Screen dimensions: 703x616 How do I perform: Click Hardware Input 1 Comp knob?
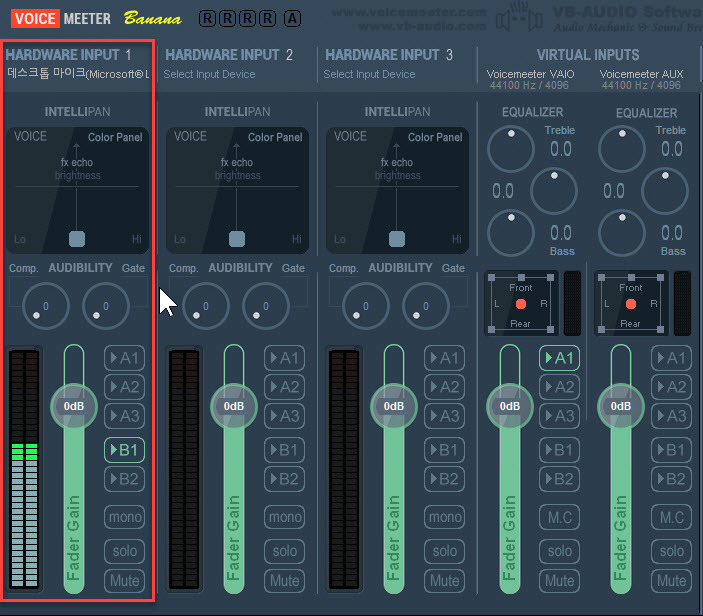46,306
